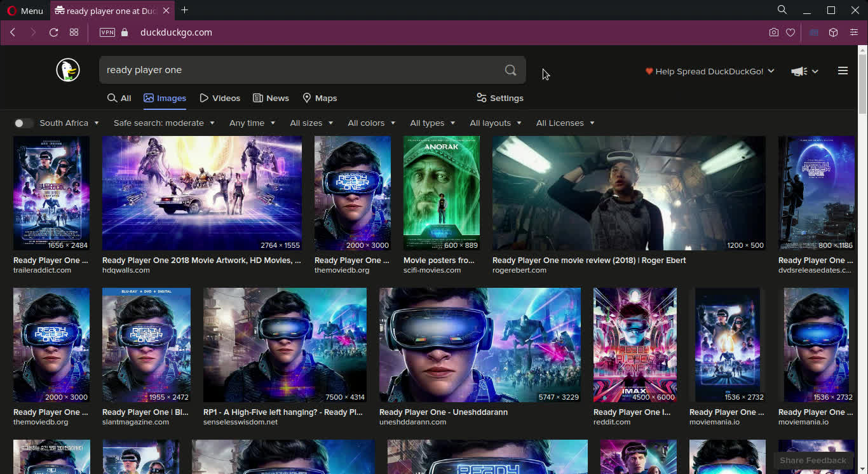Open the green ANORAK poster thumbnail
Image resolution: width=868 pixels, height=474 pixels.
pyautogui.click(x=442, y=193)
